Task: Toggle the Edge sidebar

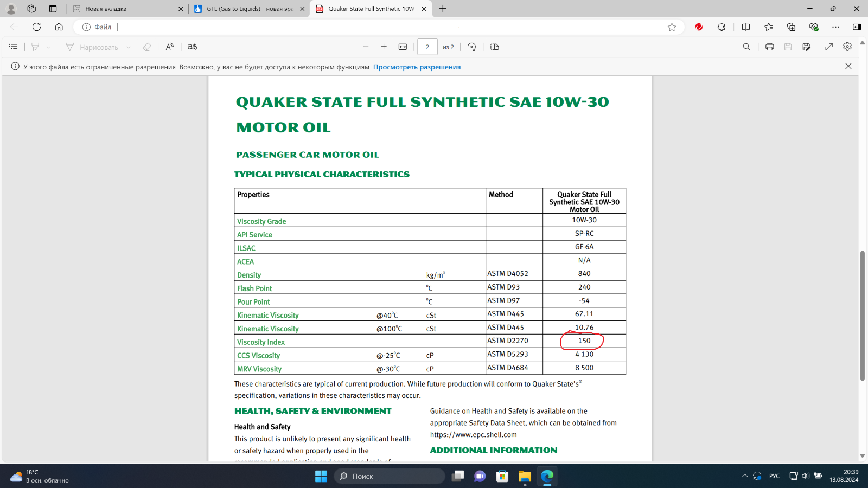Action: [857, 27]
